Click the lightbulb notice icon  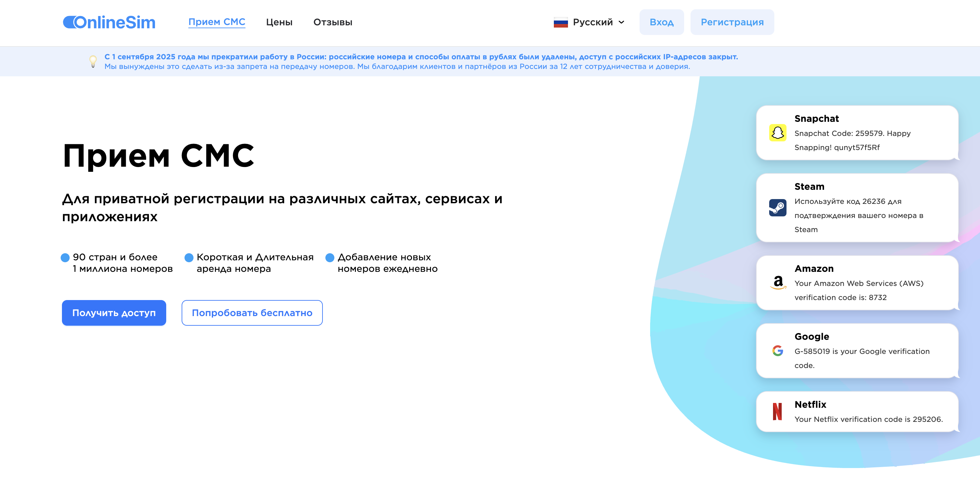93,61
